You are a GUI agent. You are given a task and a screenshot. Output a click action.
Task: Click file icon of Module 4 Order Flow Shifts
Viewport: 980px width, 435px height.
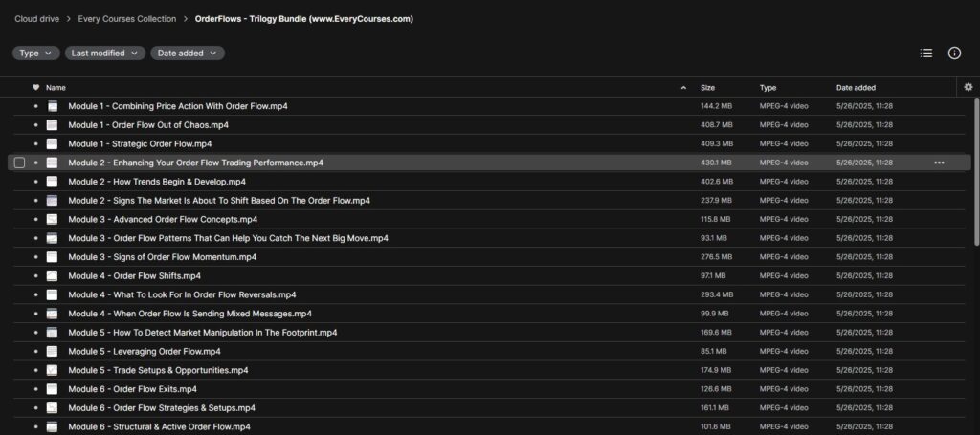tap(52, 276)
